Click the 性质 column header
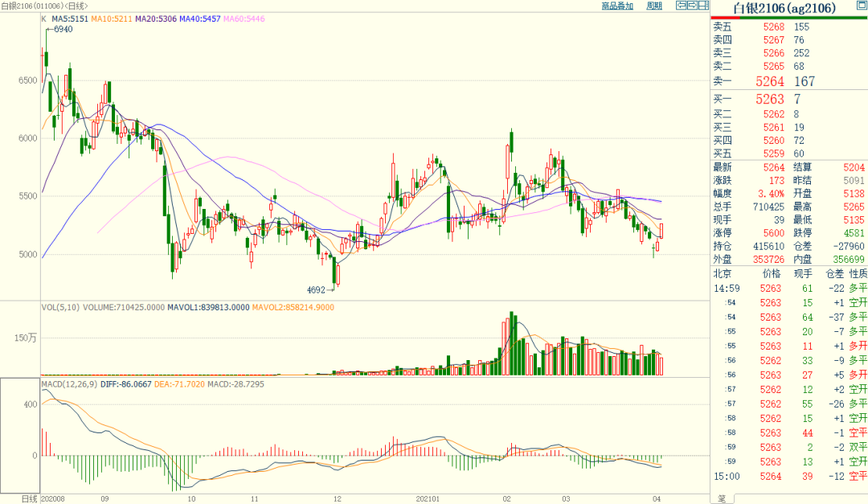 pyautogui.click(x=858, y=273)
